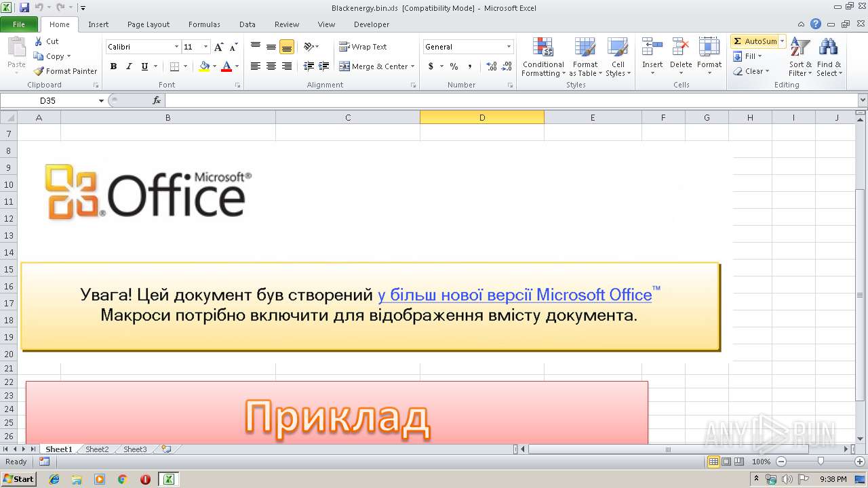Align text left

click(256, 66)
